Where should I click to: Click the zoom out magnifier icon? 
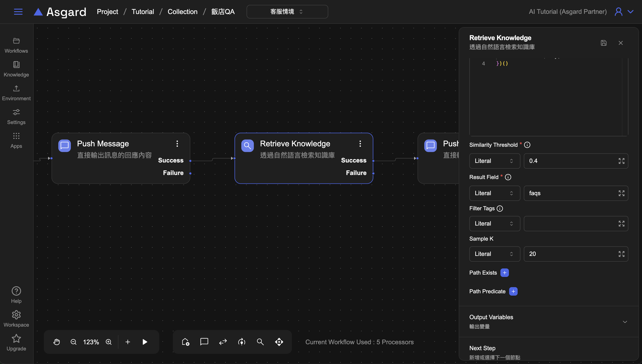click(x=73, y=342)
